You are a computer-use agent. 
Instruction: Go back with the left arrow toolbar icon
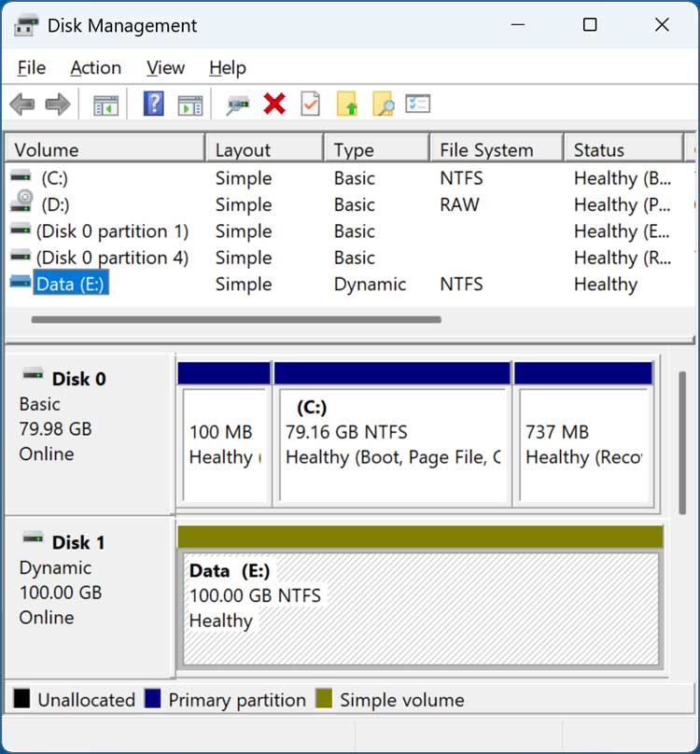(22, 104)
